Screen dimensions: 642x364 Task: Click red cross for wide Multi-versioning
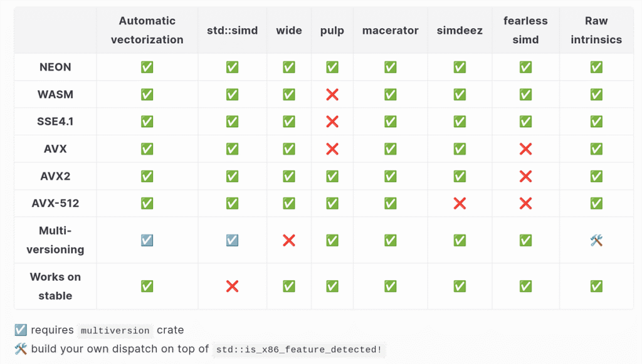click(289, 240)
